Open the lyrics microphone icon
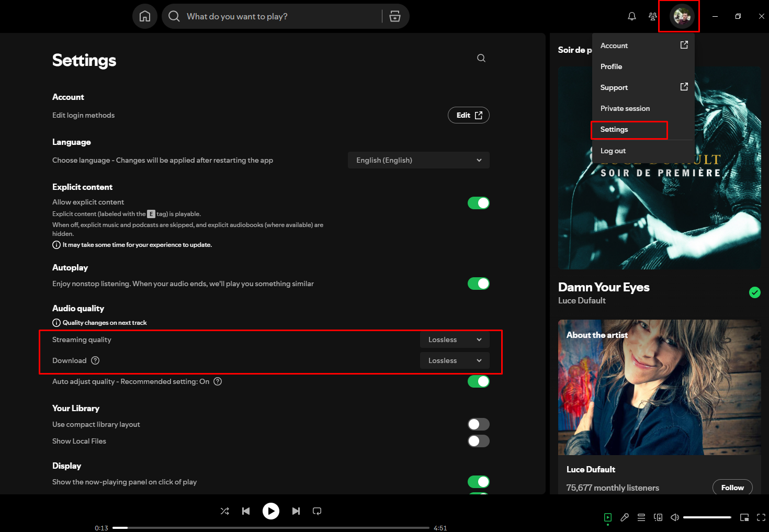769x532 pixels. (x=625, y=517)
